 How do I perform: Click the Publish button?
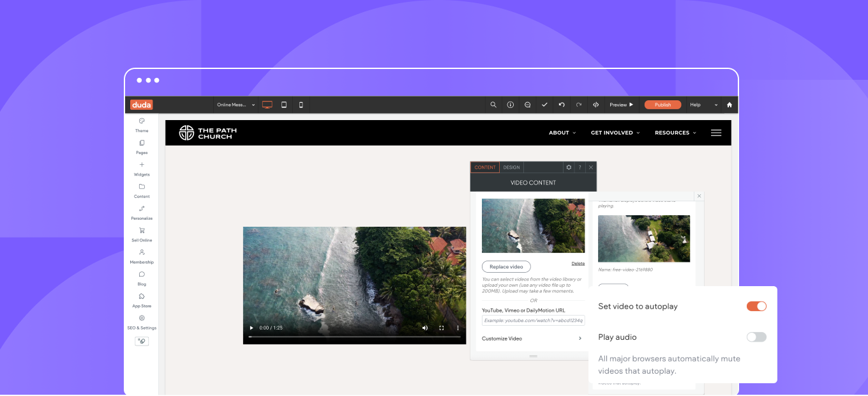(662, 105)
